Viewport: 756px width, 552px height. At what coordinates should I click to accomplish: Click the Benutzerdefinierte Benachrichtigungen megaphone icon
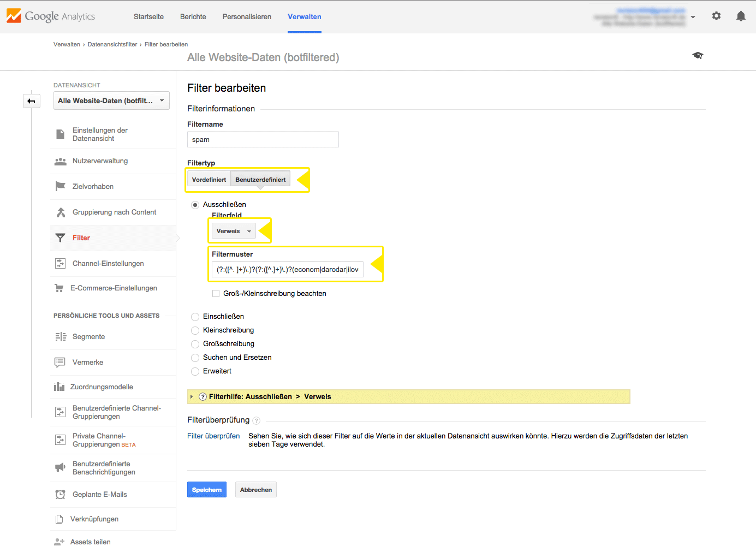click(x=60, y=468)
